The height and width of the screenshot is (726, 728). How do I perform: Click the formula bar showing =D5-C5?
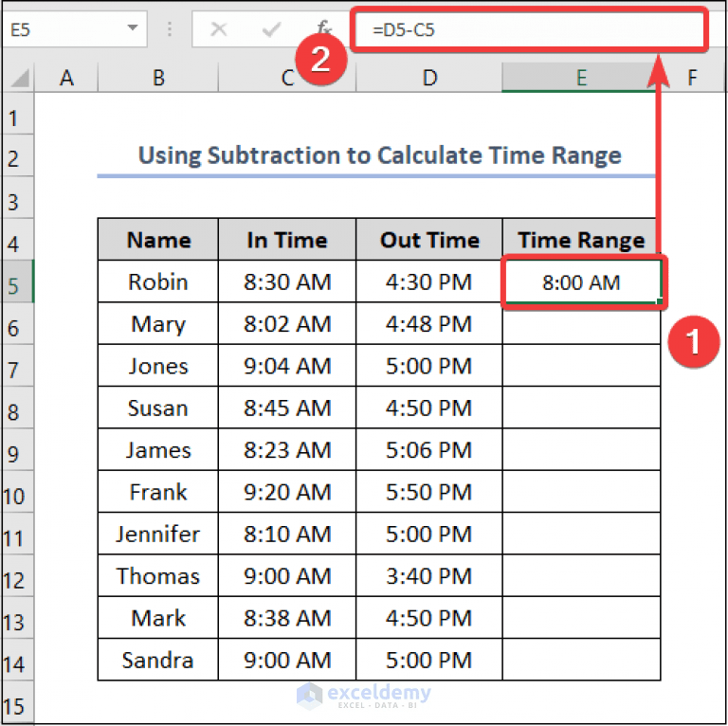(529, 29)
